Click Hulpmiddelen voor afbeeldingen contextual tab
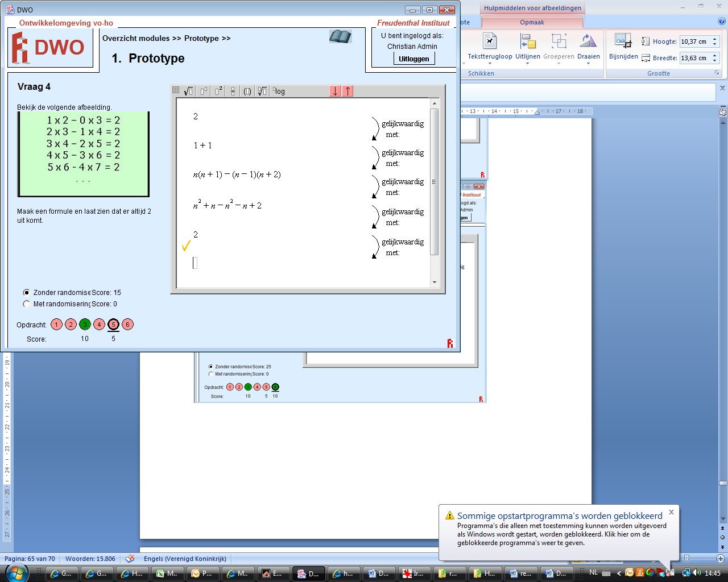Screen dimensions: 728x582 click(532, 8)
